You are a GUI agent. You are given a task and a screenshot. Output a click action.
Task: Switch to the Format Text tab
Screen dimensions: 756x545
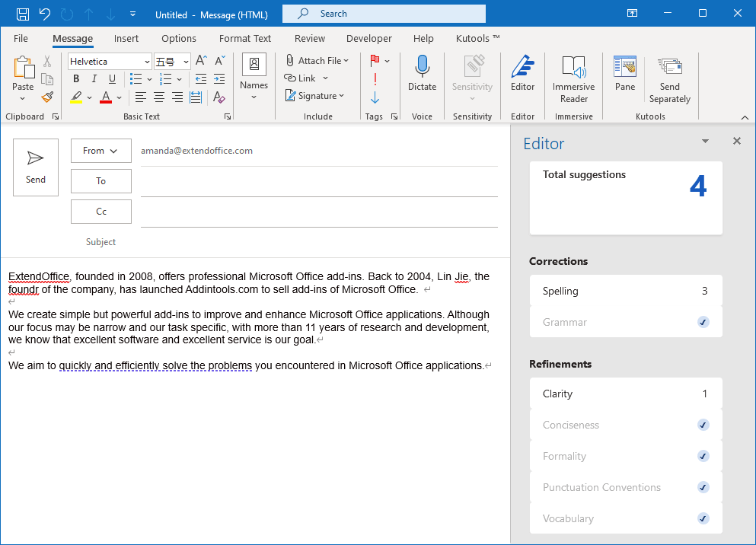pos(245,39)
